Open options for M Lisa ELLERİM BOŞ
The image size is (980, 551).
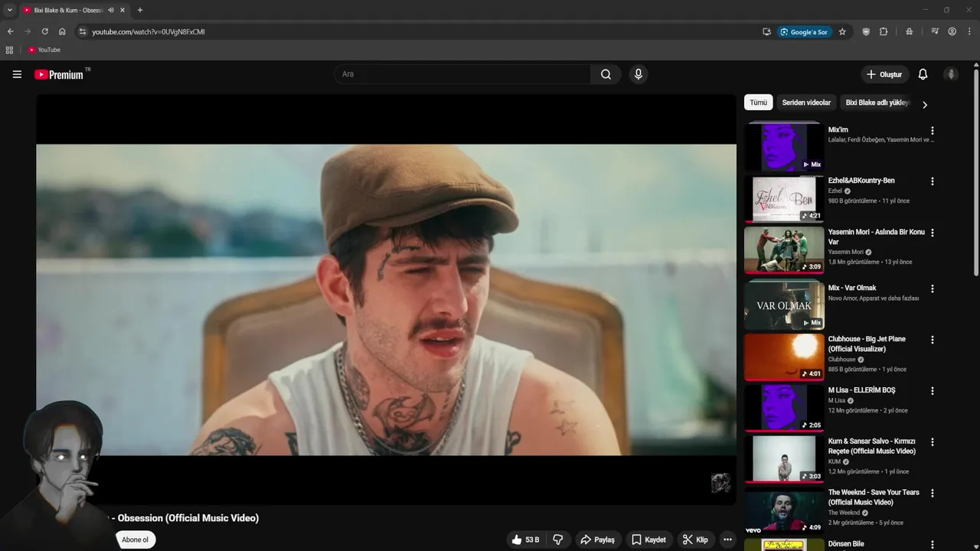point(932,391)
